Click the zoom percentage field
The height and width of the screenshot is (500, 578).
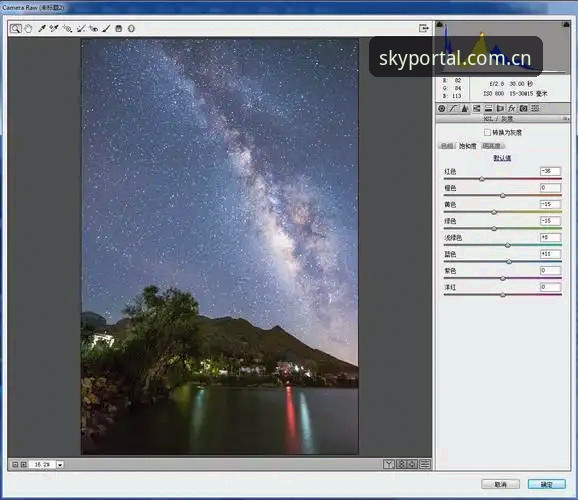[x=42, y=465]
